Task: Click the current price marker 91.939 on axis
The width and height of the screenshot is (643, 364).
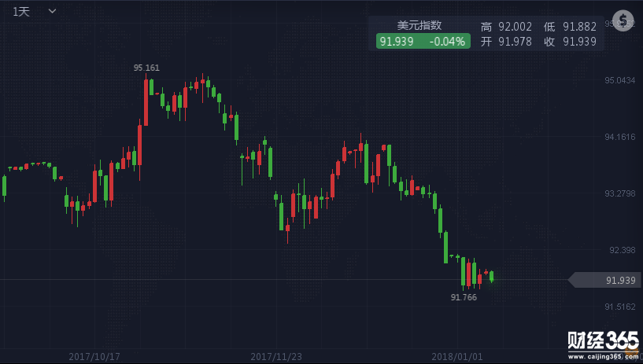Action: 605,280
